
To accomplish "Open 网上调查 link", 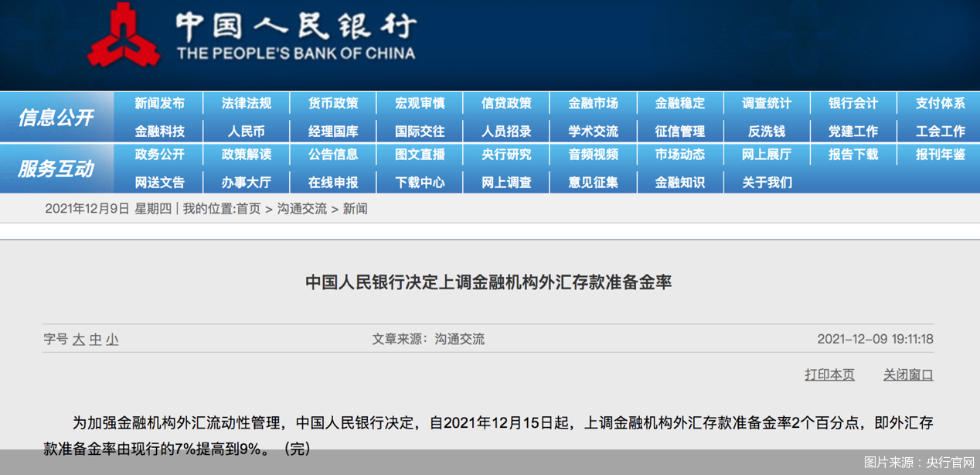I will (x=506, y=183).
